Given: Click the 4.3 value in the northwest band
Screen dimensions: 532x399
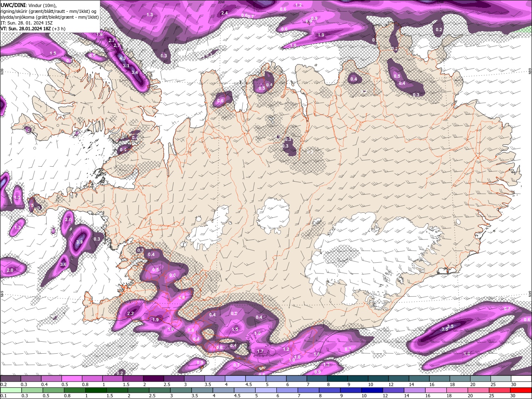Looking at the screenshot, I should point(123,59).
